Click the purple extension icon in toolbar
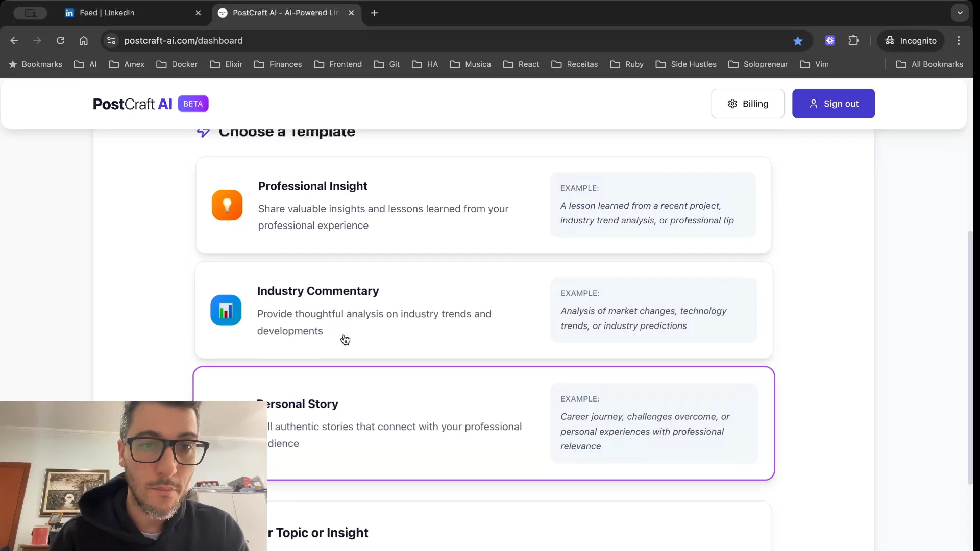The image size is (980, 551). pos(830,40)
